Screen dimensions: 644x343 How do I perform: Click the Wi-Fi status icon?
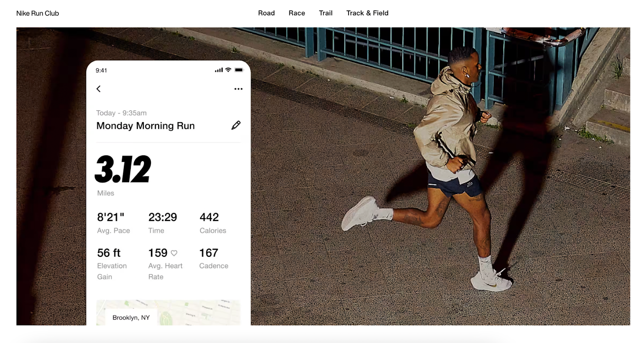[228, 70]
